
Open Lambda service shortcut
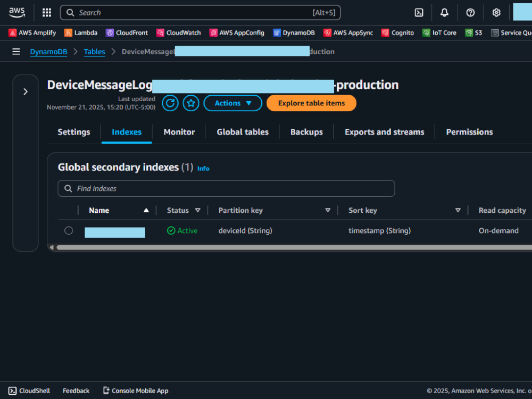click(81, 33)
